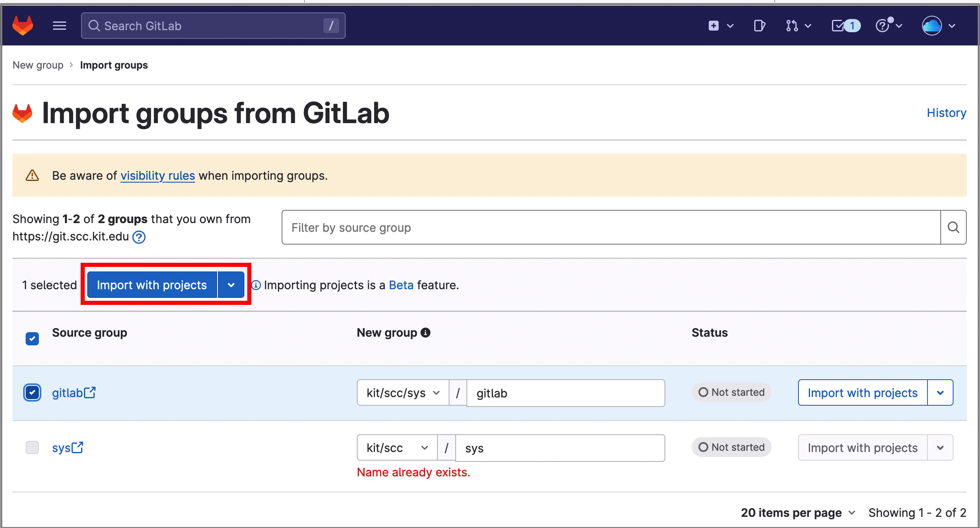Edit the gitlab new group name field

566,393
